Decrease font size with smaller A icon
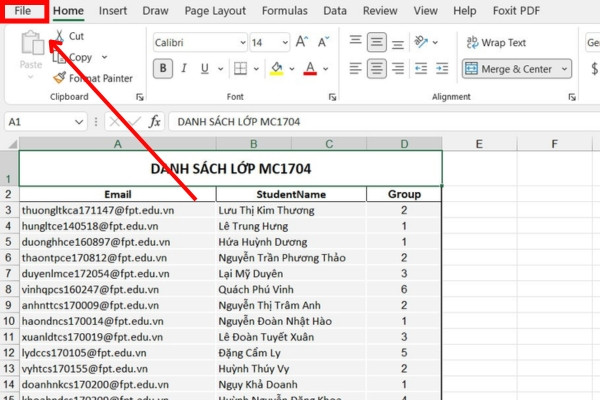The width and height of the screenshot is (600, 400). point(323,42)
